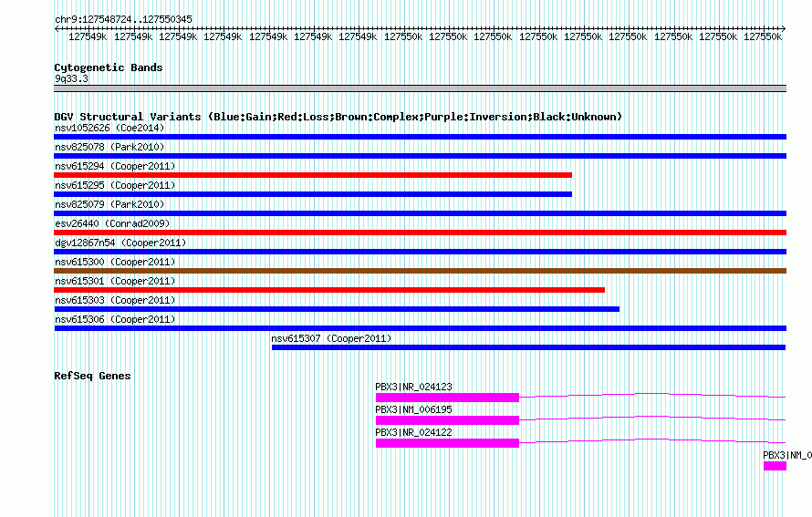Open the nsv615300 (Cooper2011) label
The width and height of the screenshot is (812, 517).
click(115, 262)
